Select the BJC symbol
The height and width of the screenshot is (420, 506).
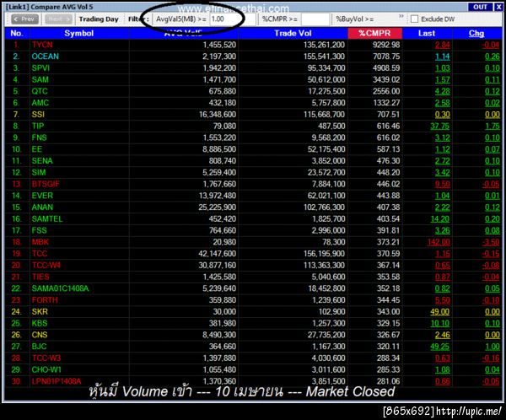39,347
